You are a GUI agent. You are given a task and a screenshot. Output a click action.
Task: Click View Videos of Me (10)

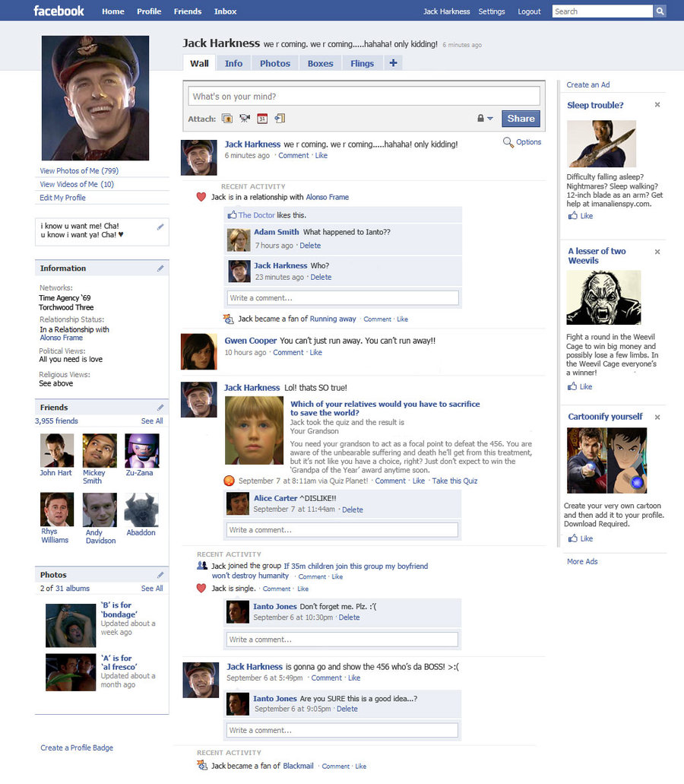[x=77, y=184]
